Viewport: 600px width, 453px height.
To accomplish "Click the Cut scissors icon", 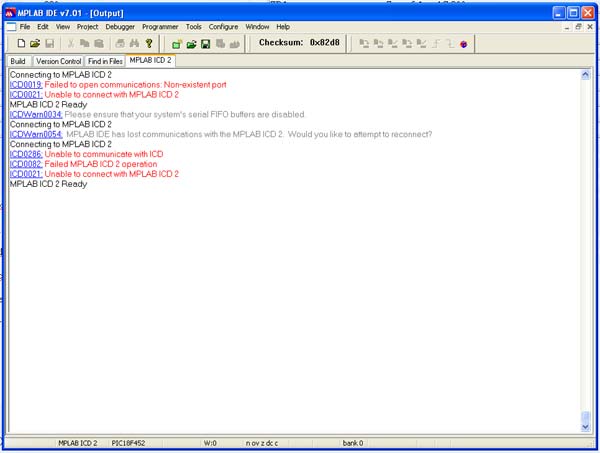I will pyautogui.click(x=70, y=43).
